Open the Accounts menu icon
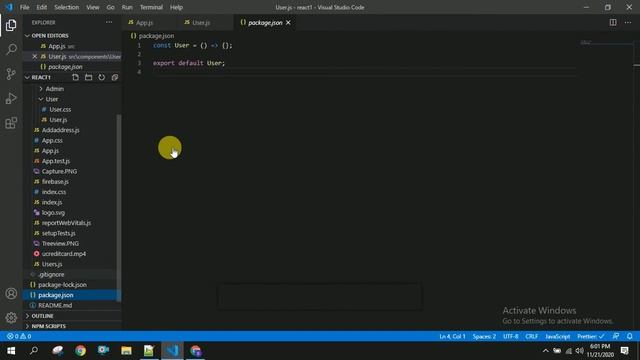The image size is (640, 360). pos(11,293)
